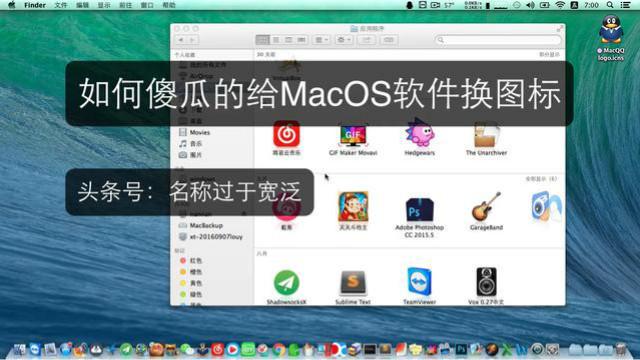
Task: Switch Finder to column view
Action: (x=289, y=40)
